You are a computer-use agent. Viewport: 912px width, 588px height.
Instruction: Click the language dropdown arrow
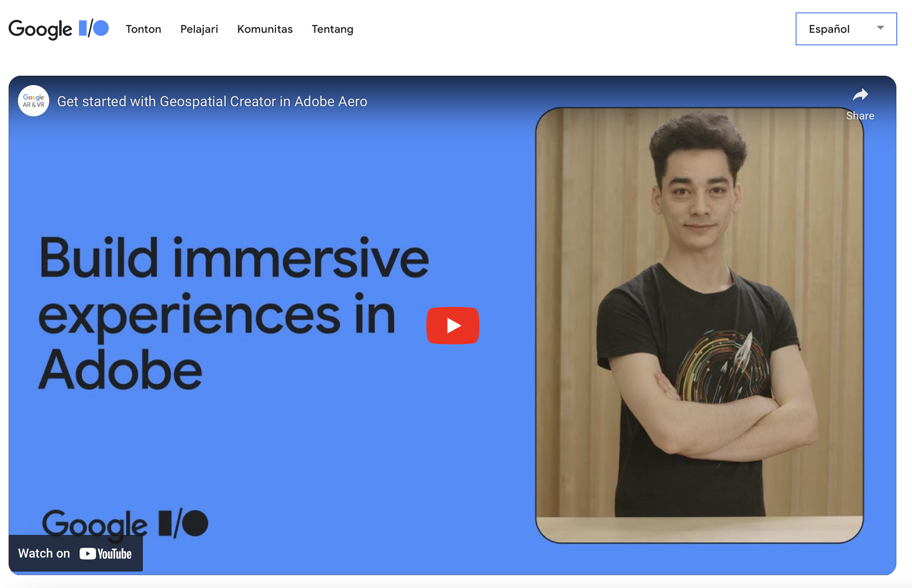880,28
